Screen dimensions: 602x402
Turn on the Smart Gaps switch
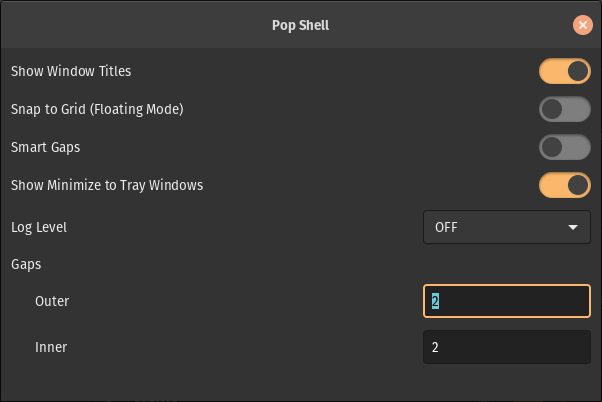(x=565, y=148)
